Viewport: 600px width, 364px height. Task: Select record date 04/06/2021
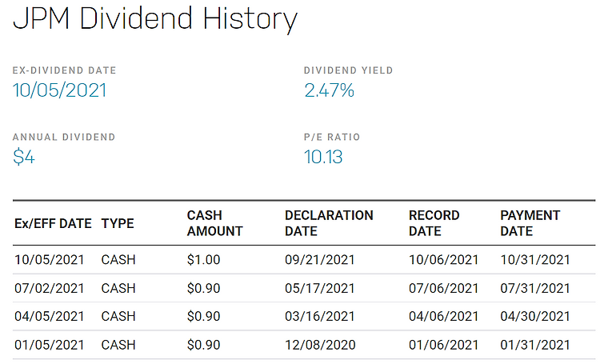click(443, 317)
